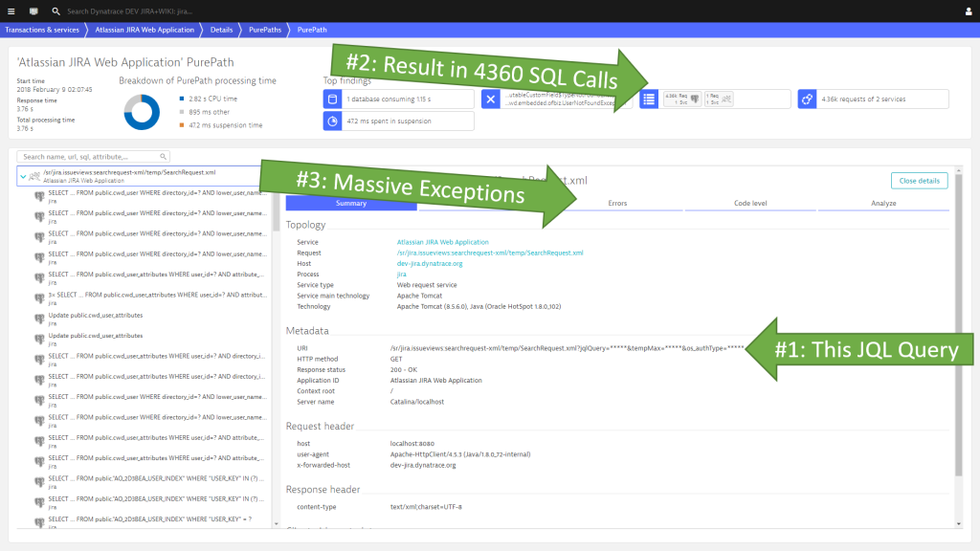The height and width of the screenshot is (551, 980).
Task: Click the Close details button
Action: (x=919, y=182)
